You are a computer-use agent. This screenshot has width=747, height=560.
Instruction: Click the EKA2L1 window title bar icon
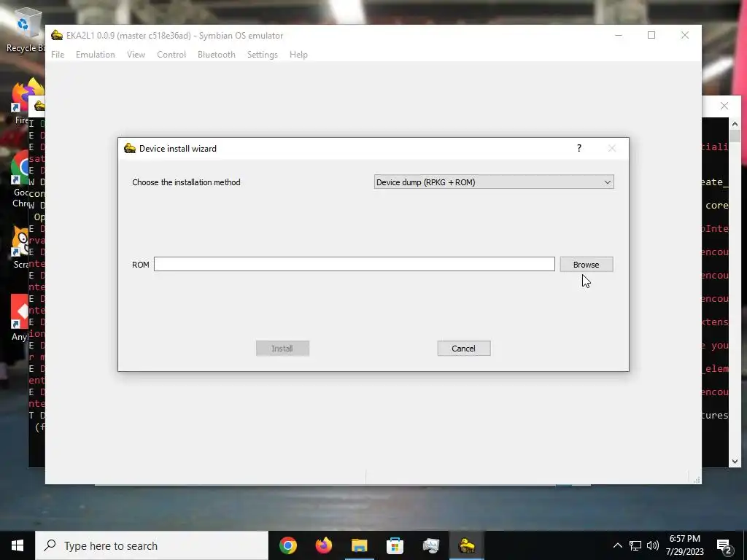(x=57, y=35)
